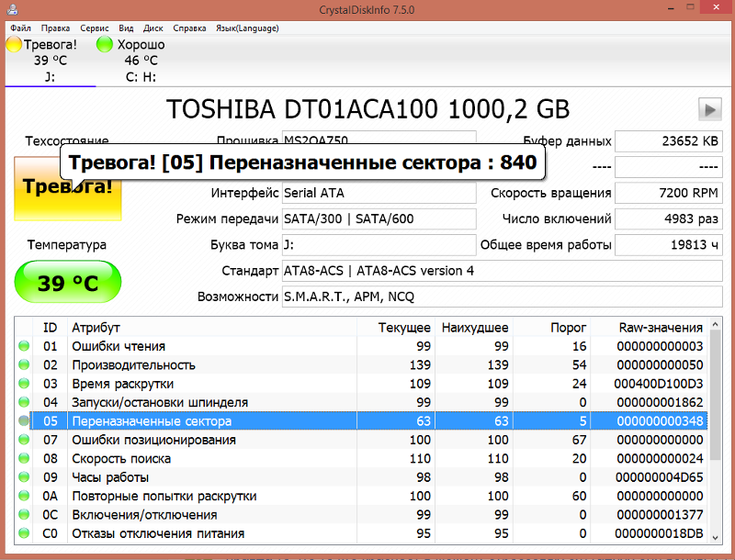The height and width of the screenshot is (560, 735).
Task: Select the Отказы отключения питания attribute row
Action: [362, 533]
